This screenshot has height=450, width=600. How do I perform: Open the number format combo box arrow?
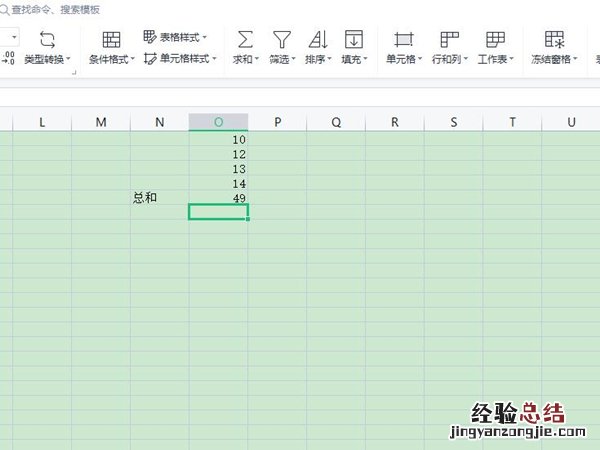pos(14,37)
